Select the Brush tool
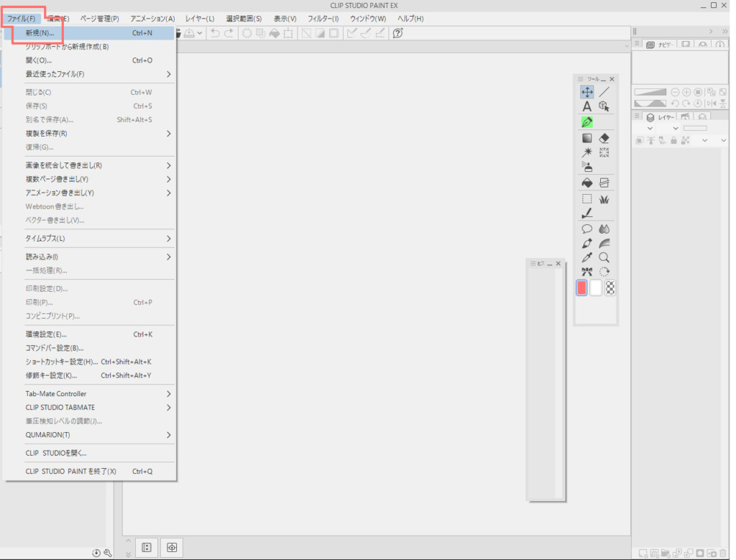Image resolution: width=736 pixels, height=560 pixels. [586, 243]
